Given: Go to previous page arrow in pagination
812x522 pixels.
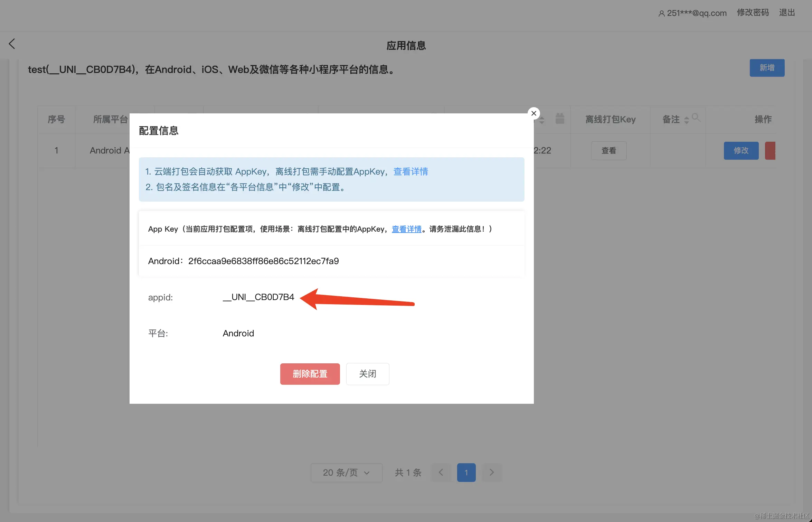Looking at the screenshot, I should coord(441,473).
